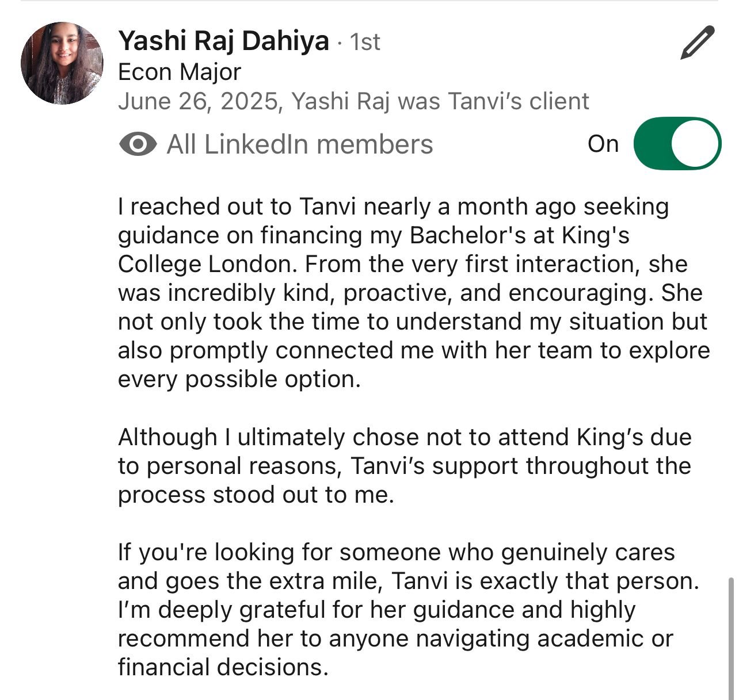The width and height of the screenshot is (739, 700).
Task: Open Yashi Raj Dahiya's profile photo
Action: click(x=62, y=63)
